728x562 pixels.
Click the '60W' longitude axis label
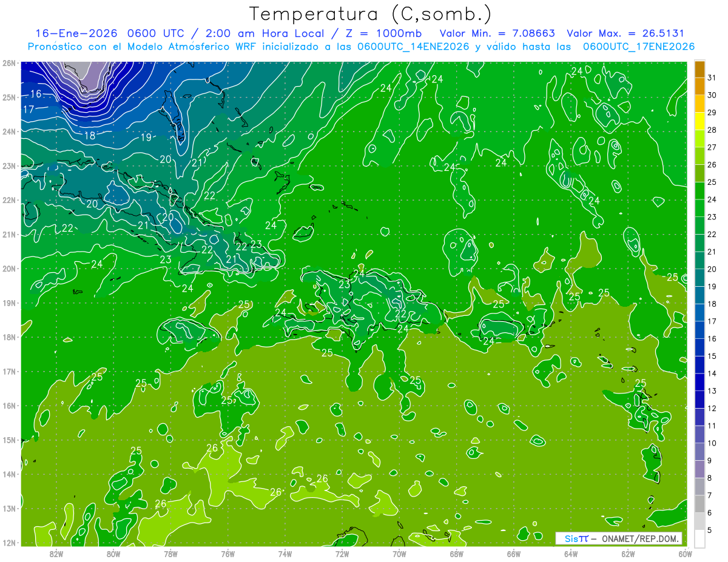(x=685, y=554)
